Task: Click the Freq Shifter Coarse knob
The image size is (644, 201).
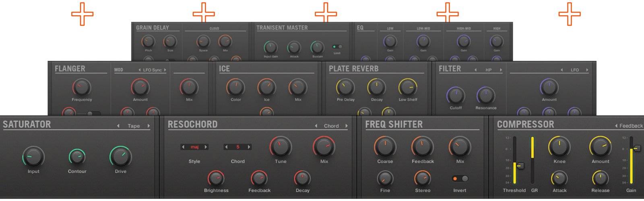Action: tap(385, 147)
